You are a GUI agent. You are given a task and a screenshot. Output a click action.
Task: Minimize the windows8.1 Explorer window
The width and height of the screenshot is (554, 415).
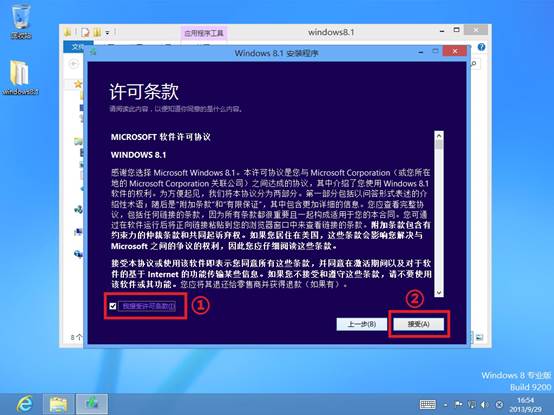tap(442, 31)
